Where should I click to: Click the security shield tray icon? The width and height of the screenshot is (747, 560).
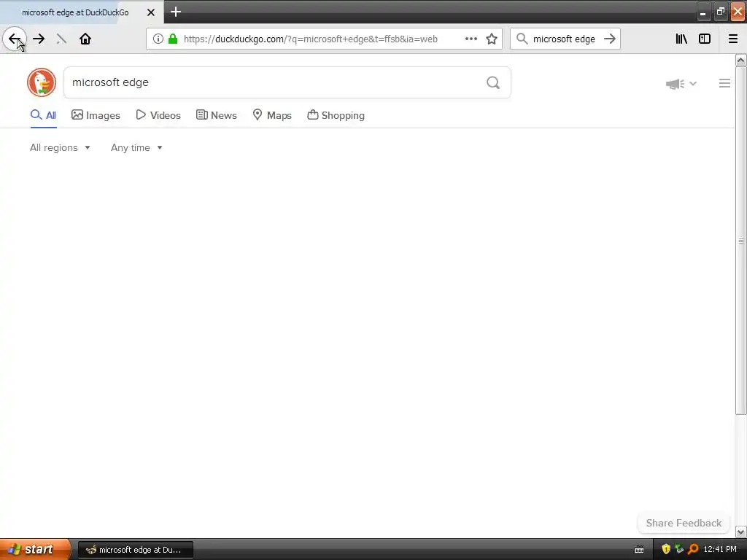click(666, 550)
